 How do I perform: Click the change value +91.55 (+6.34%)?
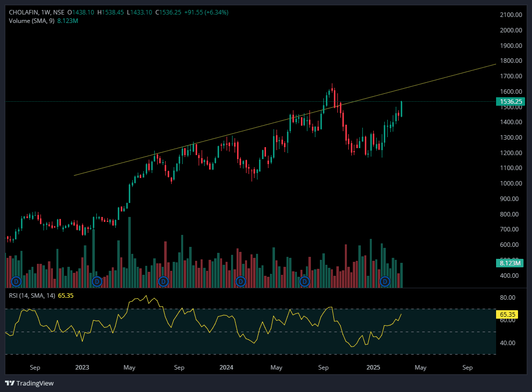pyautogui.click(x=206, y=12)
